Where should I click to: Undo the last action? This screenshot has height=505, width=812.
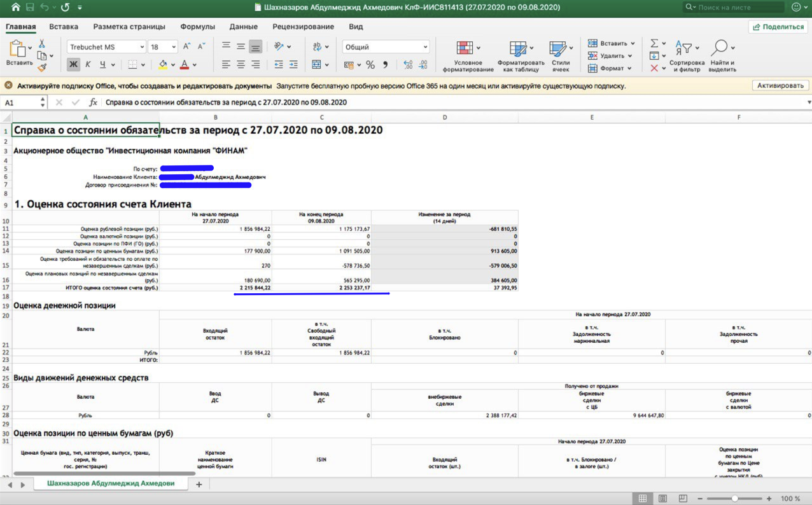point(45,7)
